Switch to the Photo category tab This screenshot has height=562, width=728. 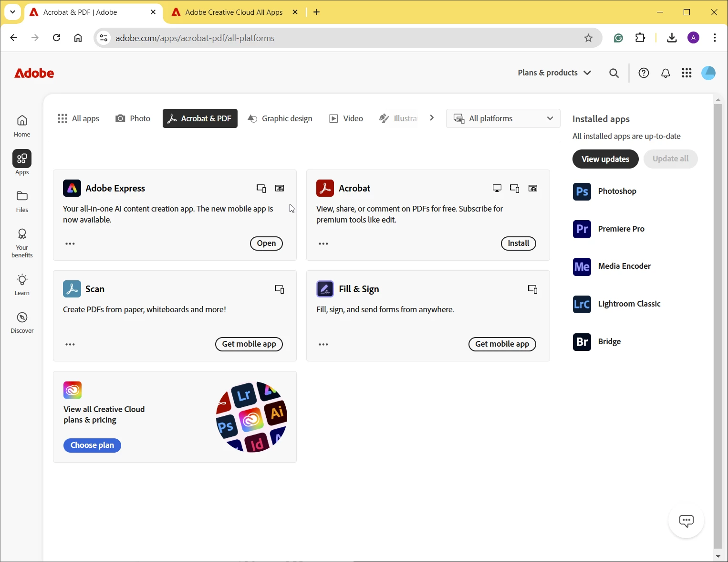(133, 118)
